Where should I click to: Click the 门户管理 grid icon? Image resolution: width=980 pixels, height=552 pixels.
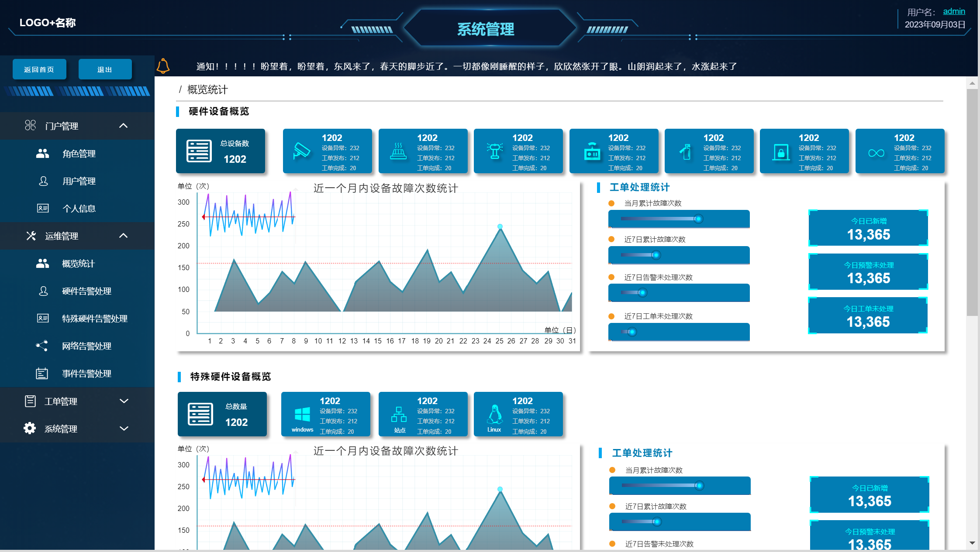coord(30,126)
